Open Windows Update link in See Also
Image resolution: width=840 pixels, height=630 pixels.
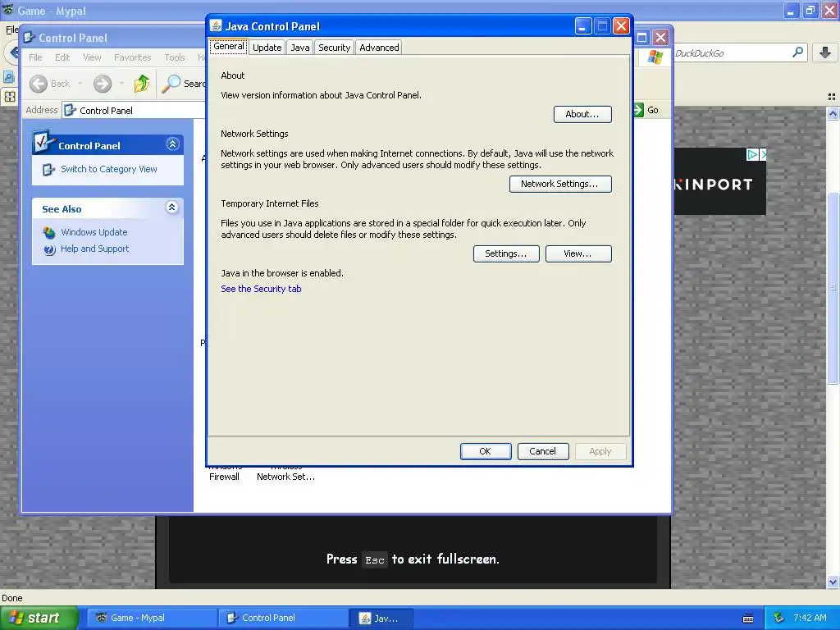(x=94, y=232)
